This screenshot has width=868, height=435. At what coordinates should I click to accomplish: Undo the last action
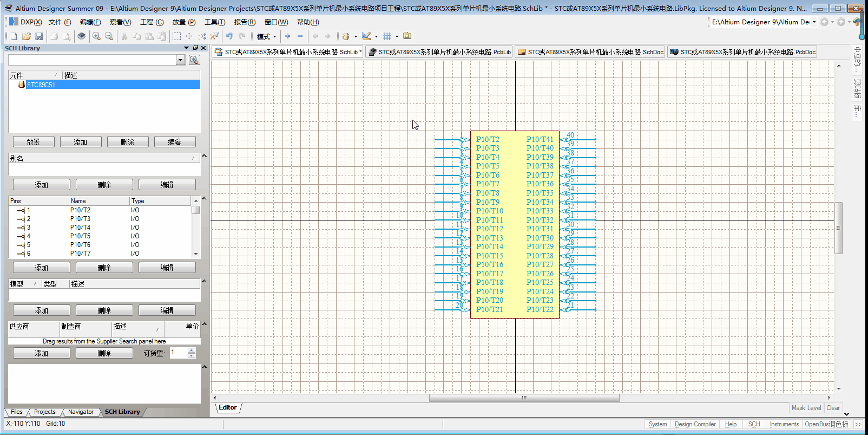pos(229,36)
